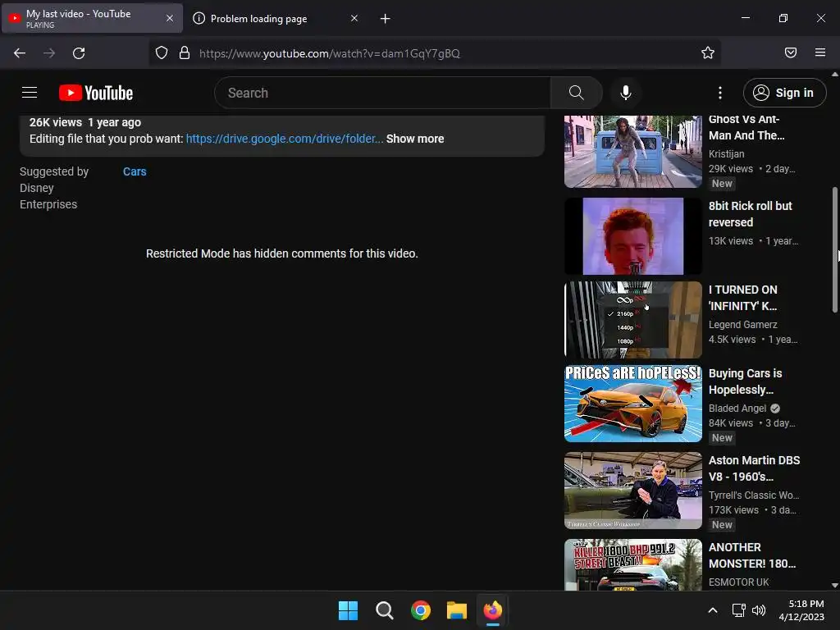Open PRiCeS aRE hoPELesS thumbnail
The image size is (840, 630).
tap(632, 404)
